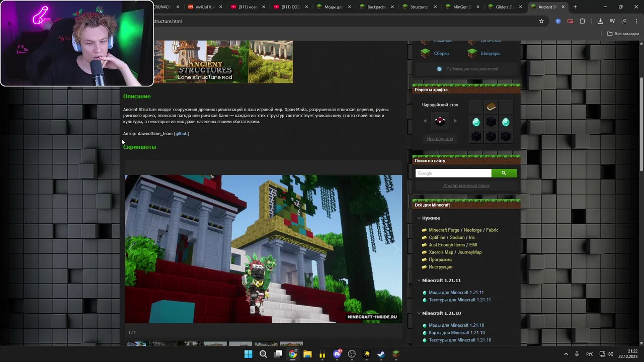Open the new tab plus button
This screenshot has width=644, height=362.
coord(575,7)
